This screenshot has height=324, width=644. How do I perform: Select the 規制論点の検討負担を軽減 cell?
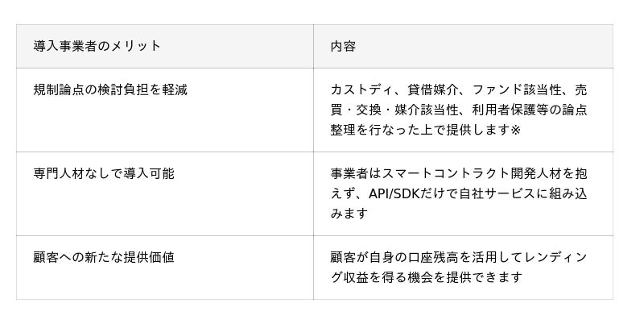tap(165, 110)
